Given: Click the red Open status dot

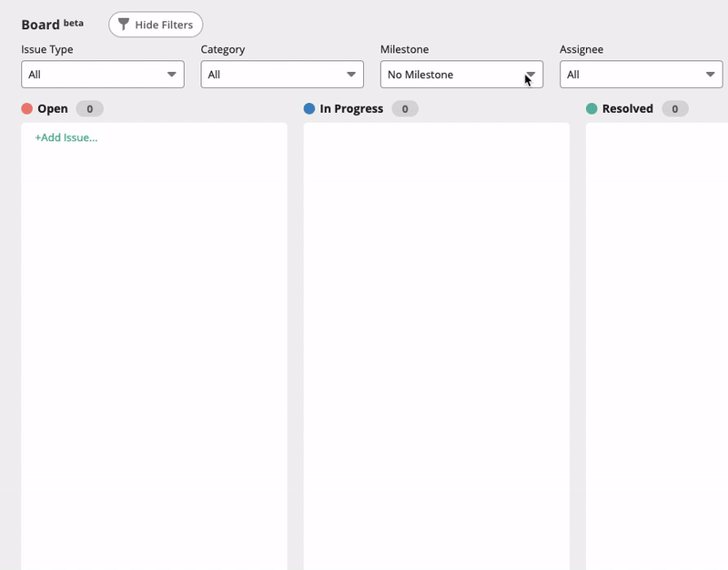Looking at the screenshot, I should pyautogui.click(x=27, y=108).
